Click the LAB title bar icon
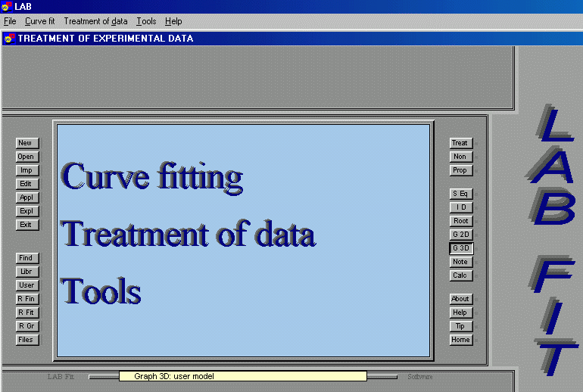The width and height of the screenshot is (583, 392). tap(7, 6)
